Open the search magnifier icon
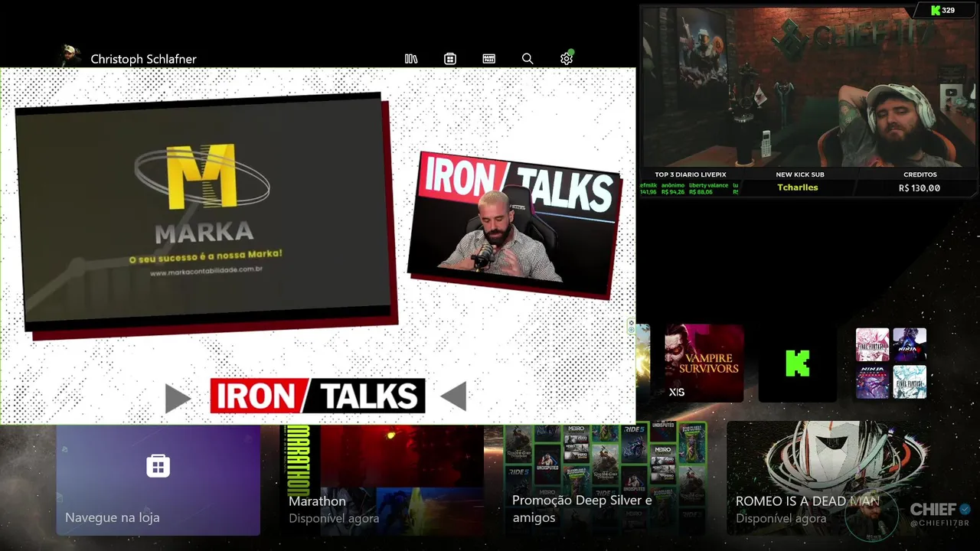Viewport: 980px width, 551px height. (528, 59)
